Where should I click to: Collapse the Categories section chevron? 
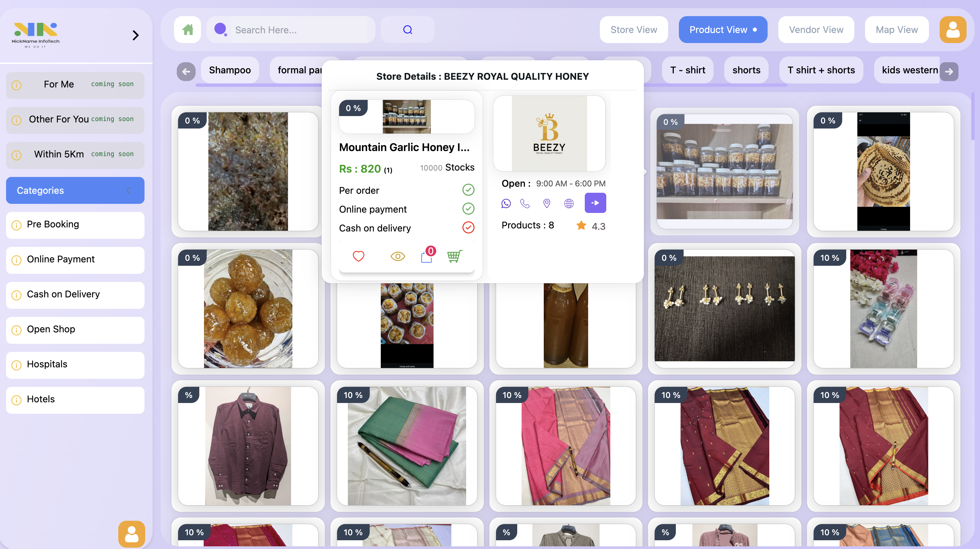pyautogui.click(x=129, y=190)
